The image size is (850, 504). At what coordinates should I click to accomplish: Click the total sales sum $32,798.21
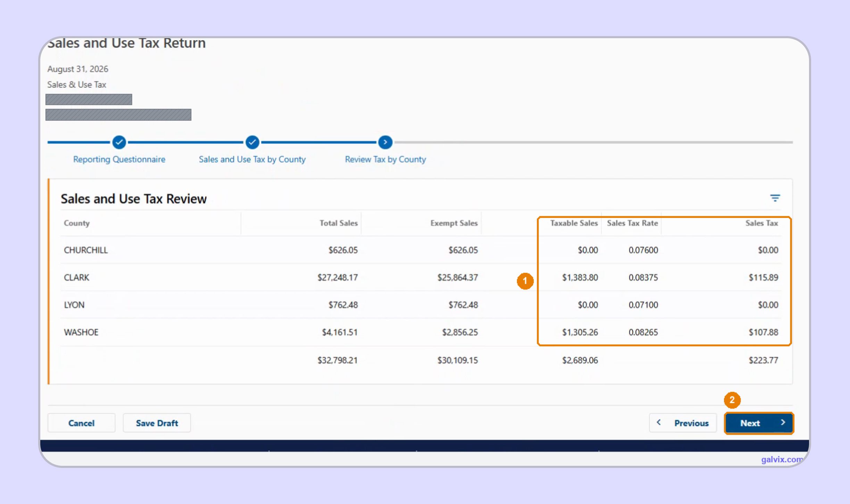pos(337,360)
